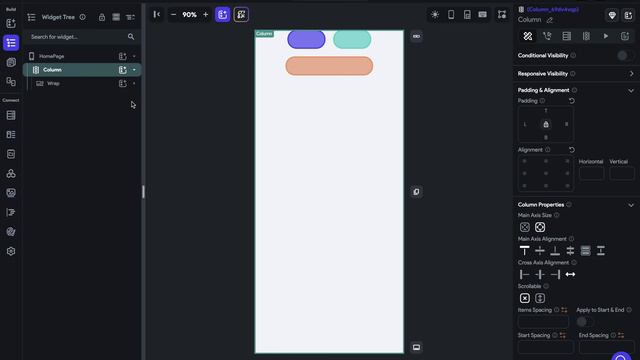Set Main Axis Alignment to start
640x360 pixels.
pyautogui.click(x=524, y=251)
